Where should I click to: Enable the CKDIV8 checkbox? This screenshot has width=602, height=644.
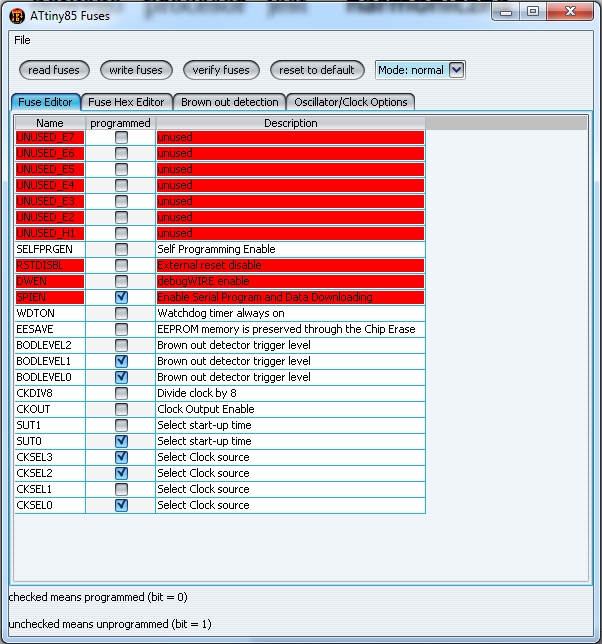tap(121, 393)
